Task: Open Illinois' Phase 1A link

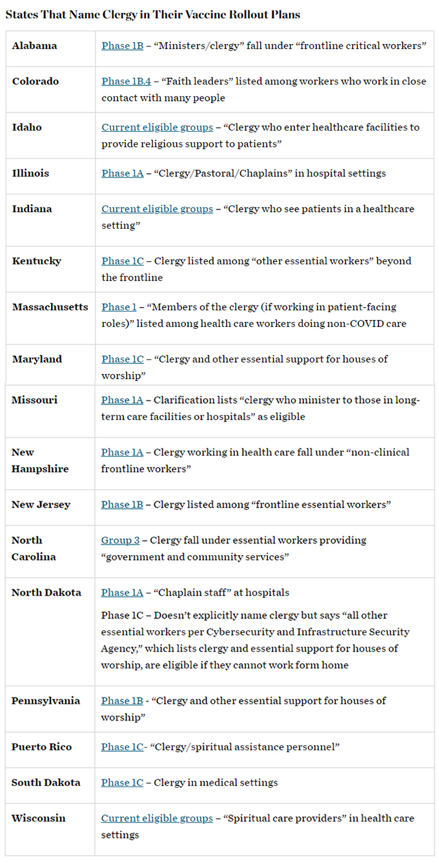Action: [122, 173]
